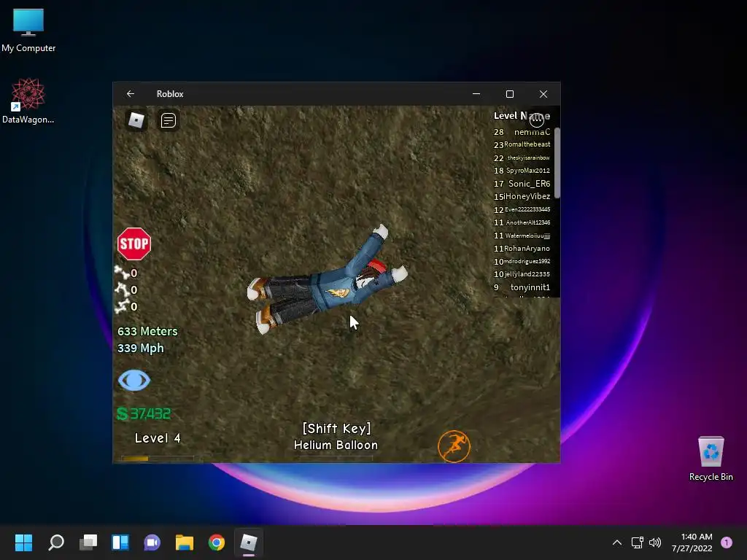
Task: Launch Google Chrome from the taskbar
Action: [x=216, y=542]
